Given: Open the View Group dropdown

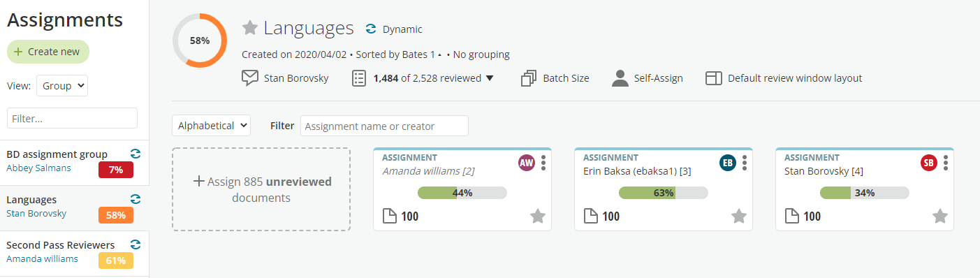Looking at the screenshot, I should [61, 85].
